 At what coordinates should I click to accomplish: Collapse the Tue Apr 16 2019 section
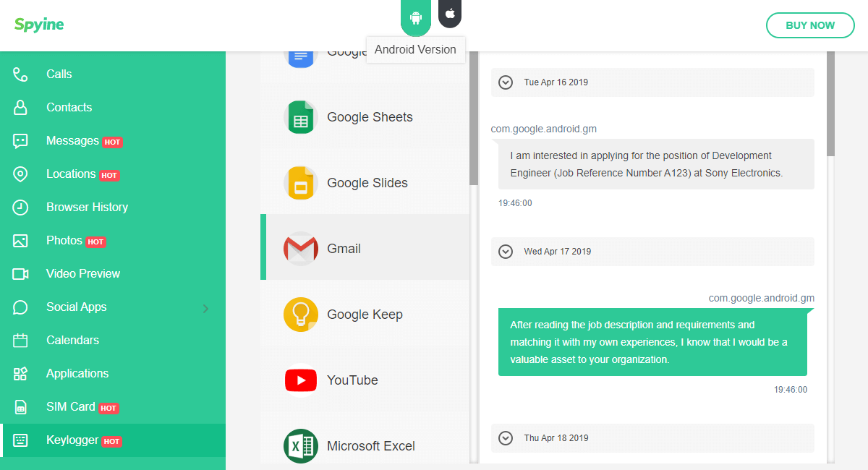point(506,82)
